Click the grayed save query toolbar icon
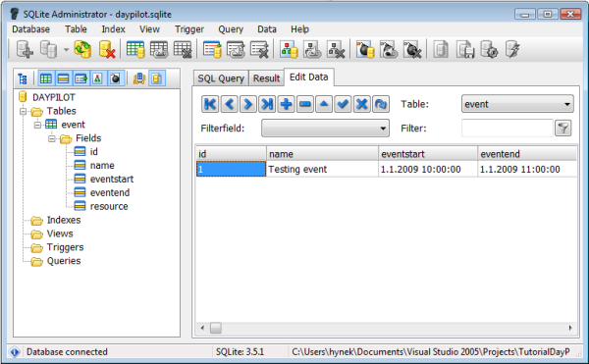The image size is (589, 364). pos(465,49)
